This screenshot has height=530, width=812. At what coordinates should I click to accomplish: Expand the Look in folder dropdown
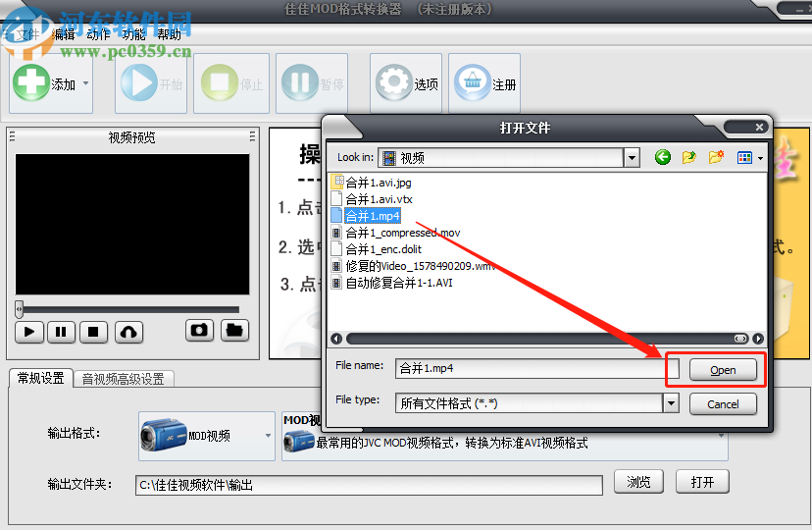click(x=632, y=157)
